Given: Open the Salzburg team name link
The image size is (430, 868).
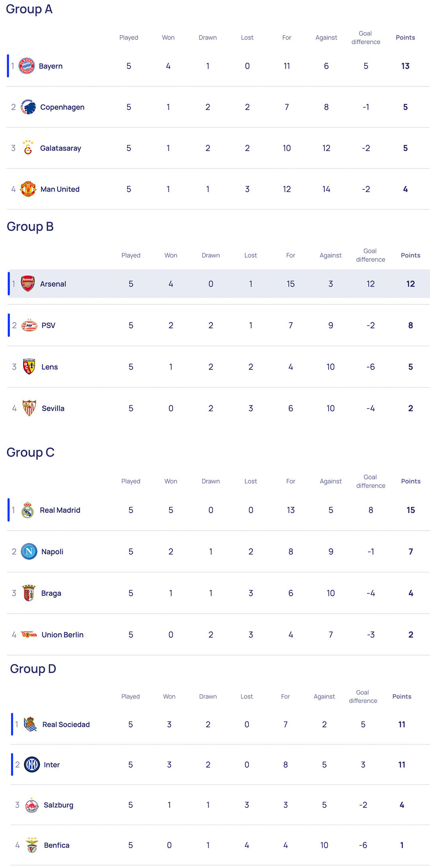Looking at the screenshot, I should click(x=59, y=805).
